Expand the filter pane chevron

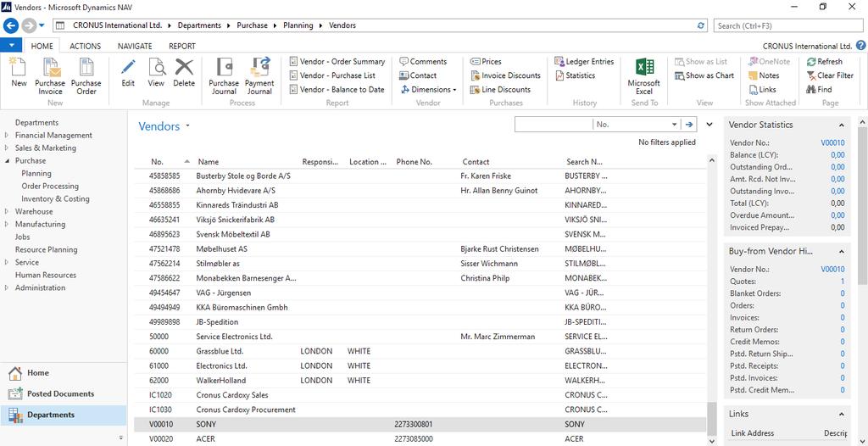point(709,124)
